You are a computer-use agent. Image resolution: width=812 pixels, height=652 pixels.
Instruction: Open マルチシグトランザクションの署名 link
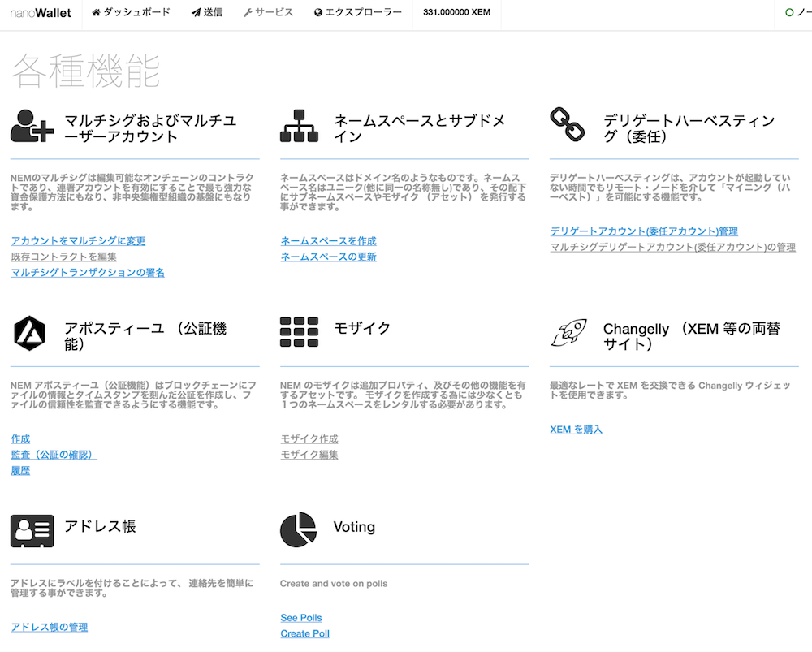88,272
